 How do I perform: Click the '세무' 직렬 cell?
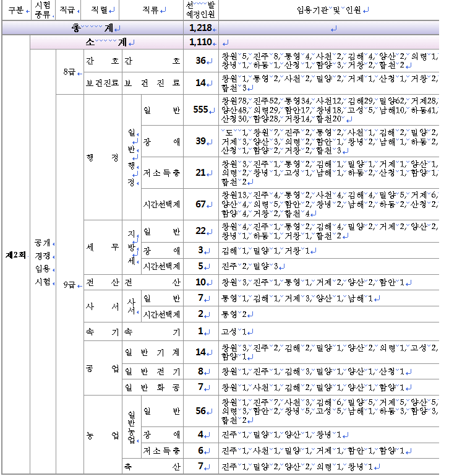[x=103, y=247]
